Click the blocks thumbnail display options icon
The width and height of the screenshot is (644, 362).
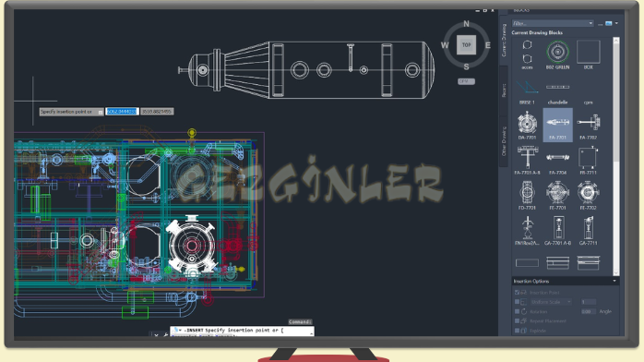point(609,23)
